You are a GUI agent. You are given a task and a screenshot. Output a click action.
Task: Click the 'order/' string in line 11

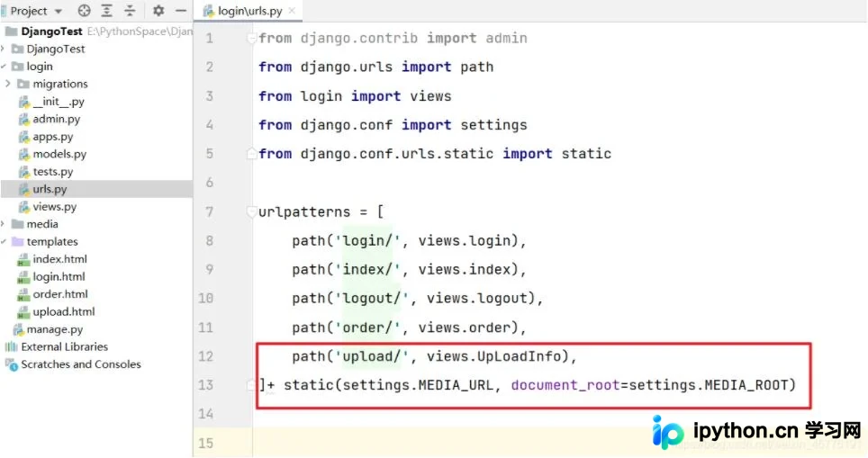point(367,328)
